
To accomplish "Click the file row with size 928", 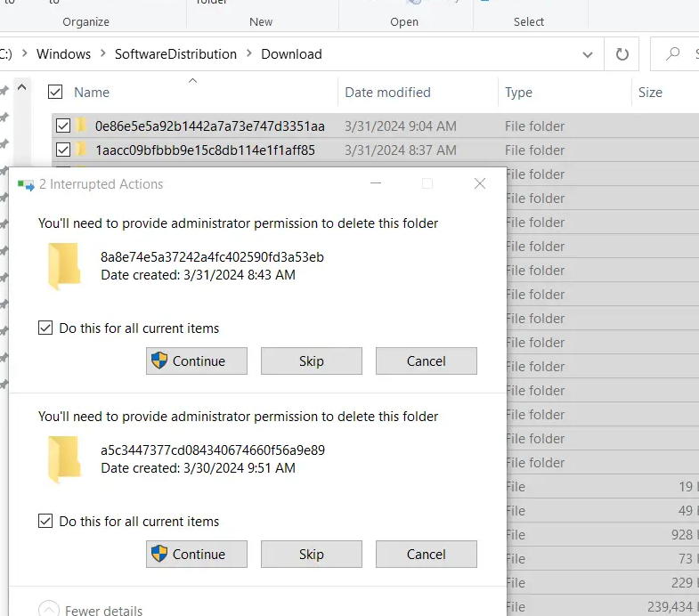I will (603, 534).
